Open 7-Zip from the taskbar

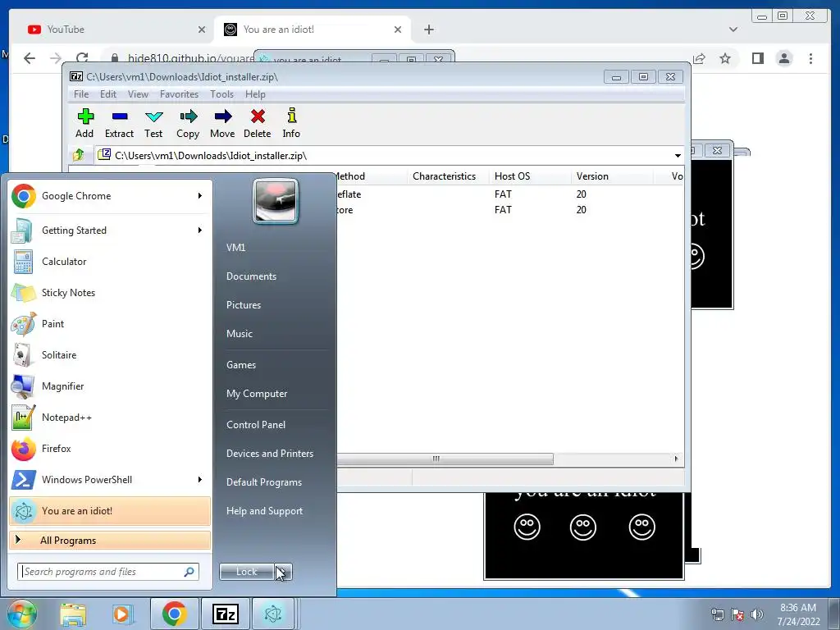[x=226, y=614]
